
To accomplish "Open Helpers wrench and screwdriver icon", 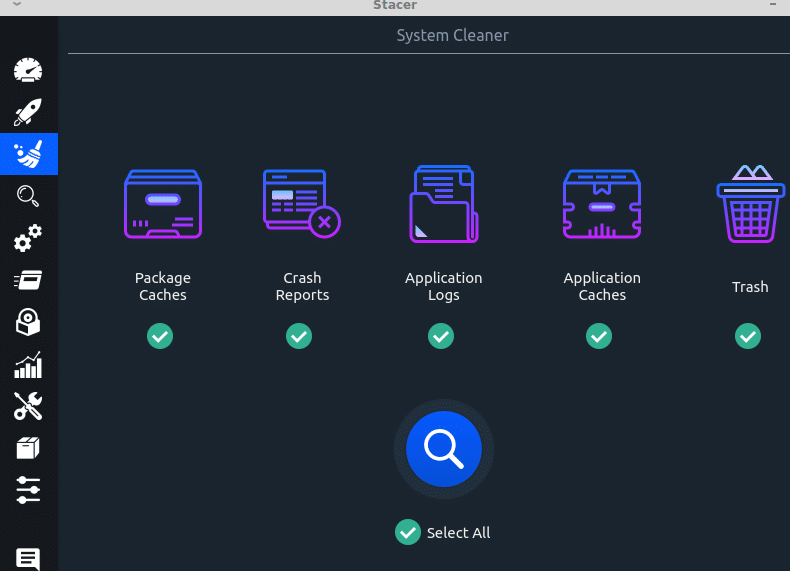I will click(x=28, y=406).
